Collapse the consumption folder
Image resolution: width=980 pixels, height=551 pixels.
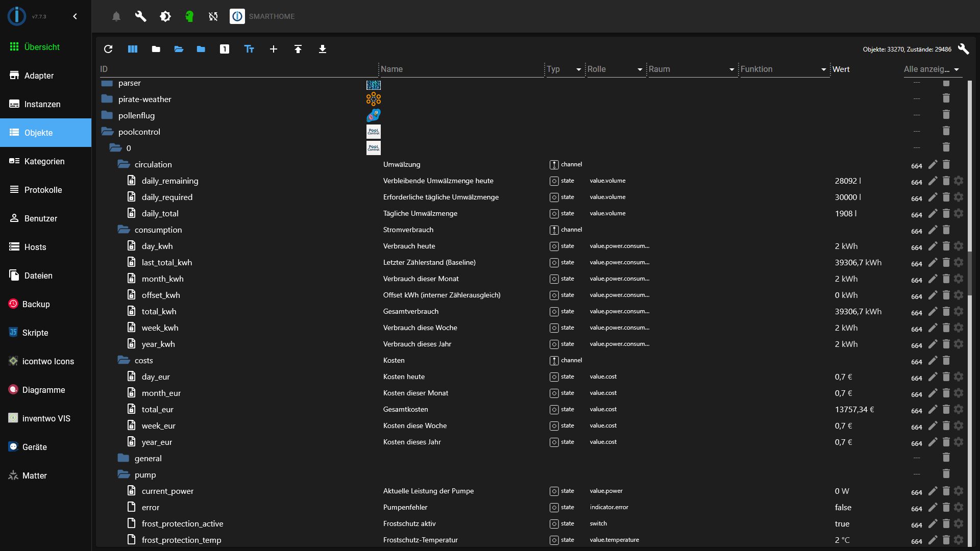[x=124, y=230]
